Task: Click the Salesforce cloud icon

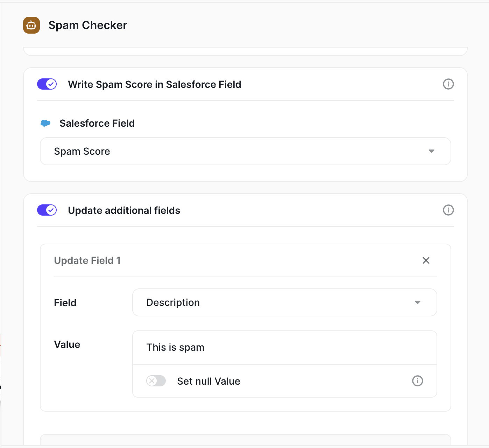Action: coord(45,123)
